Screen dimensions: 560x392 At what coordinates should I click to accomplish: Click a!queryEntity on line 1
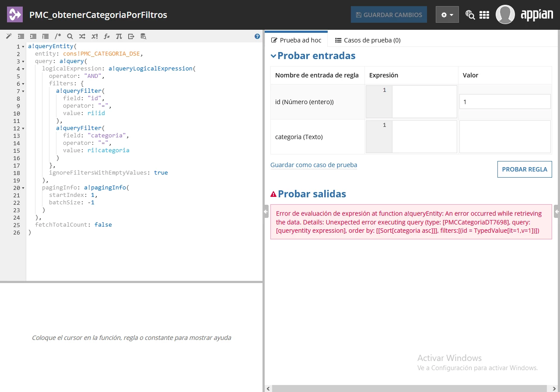(51, 46)
